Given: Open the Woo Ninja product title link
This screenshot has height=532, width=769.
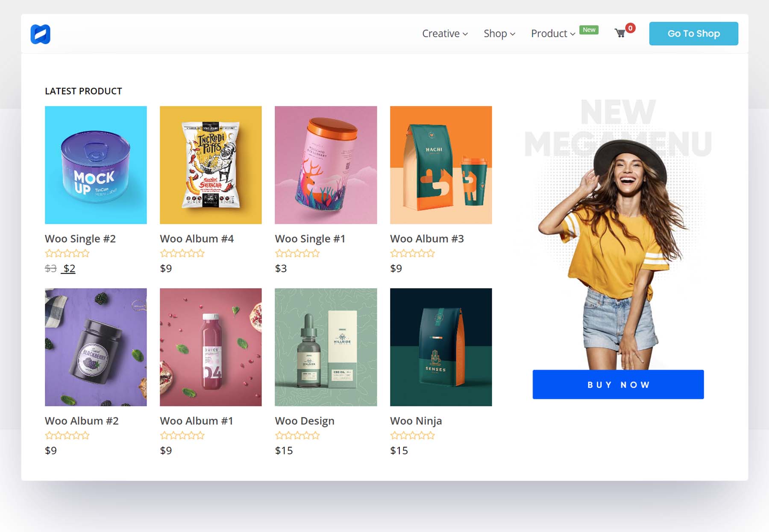Looking at the screenshot, I should click(415, 421).
